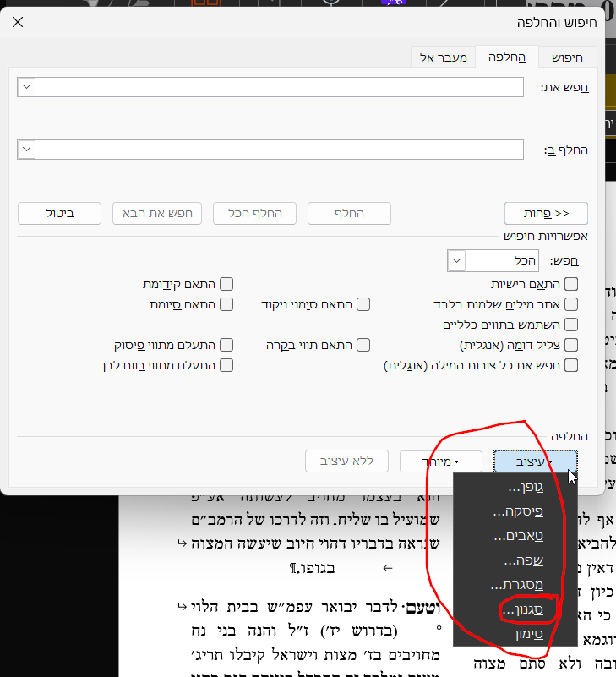Check אתר מילים שלמות בלבד option
This screenshot has height=677, width=616.
[x=571, y=304]
